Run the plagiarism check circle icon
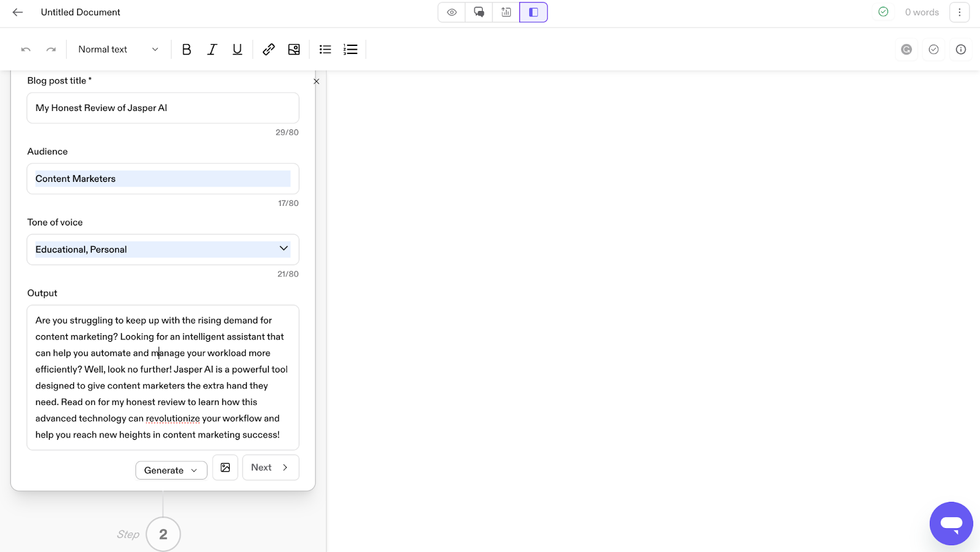980x552 pixels. click(x=933, y=50)
